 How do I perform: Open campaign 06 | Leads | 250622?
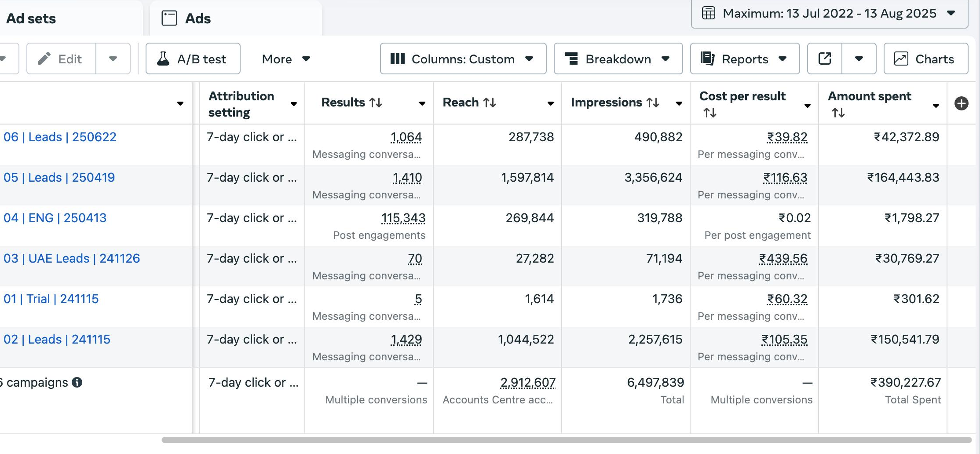pos(60,137)
